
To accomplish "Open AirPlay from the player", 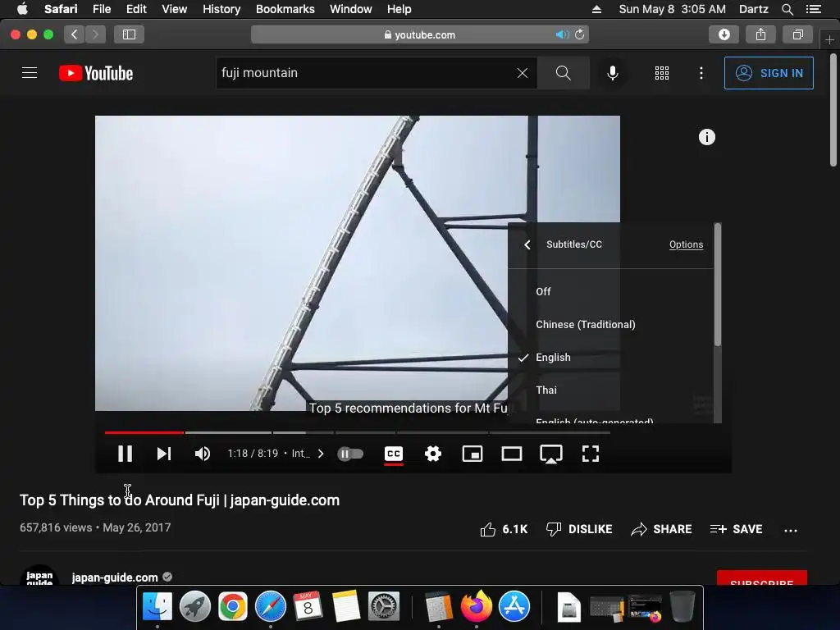I will tap(550, 454).
